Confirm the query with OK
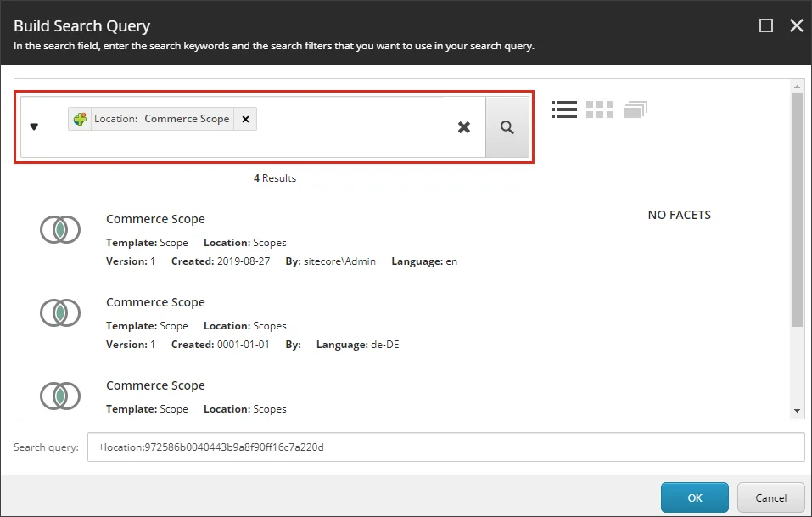This screenshot has width=812, height=517. point(694,497)
